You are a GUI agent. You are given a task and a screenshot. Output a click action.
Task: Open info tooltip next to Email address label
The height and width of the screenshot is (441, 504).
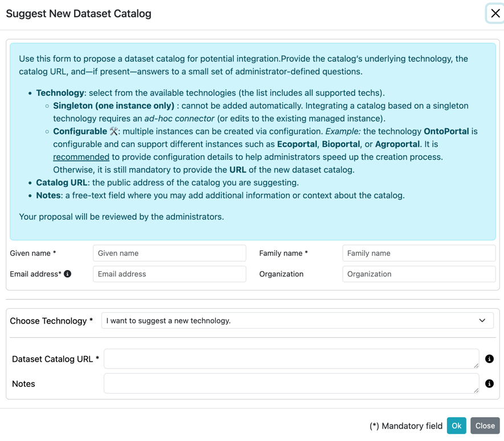click(x=67, y=273)
